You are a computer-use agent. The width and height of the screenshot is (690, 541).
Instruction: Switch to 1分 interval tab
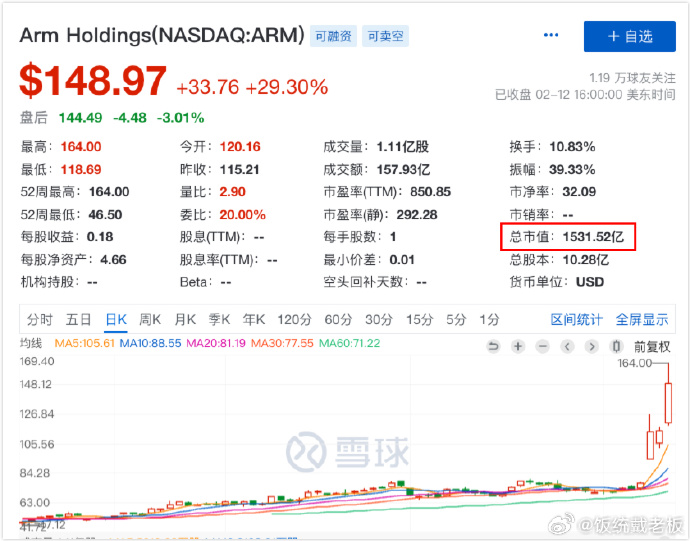click(489, 320)
